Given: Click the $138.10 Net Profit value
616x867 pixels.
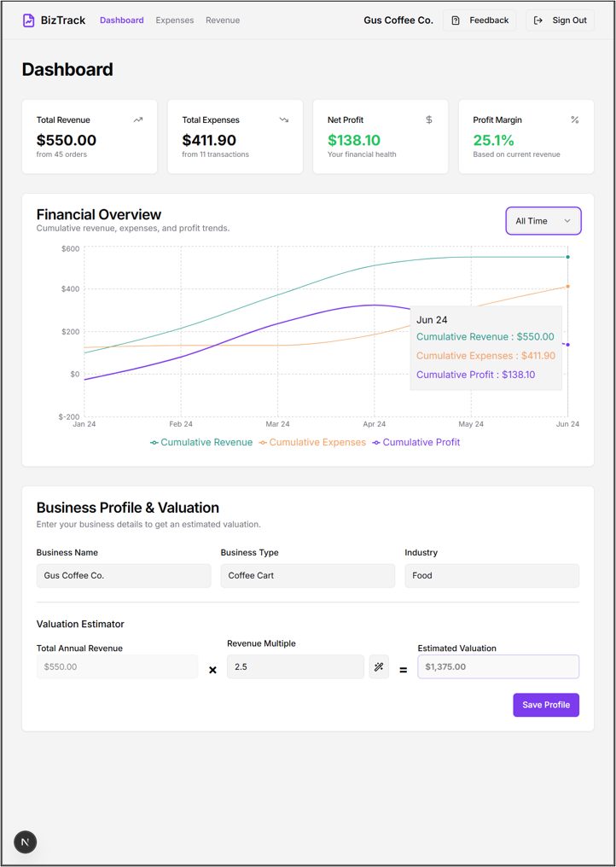Looking at the screenshot, I should (x=354, y=140).
